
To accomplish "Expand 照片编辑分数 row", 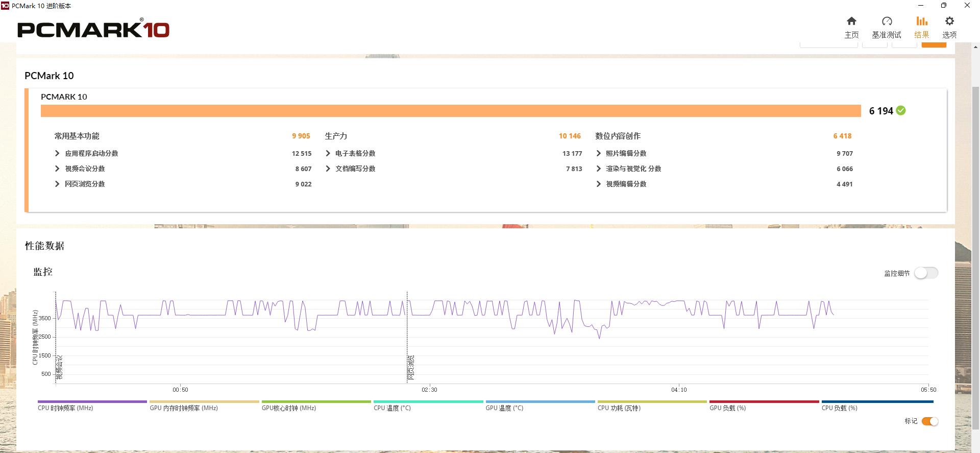I will [598, 153].
